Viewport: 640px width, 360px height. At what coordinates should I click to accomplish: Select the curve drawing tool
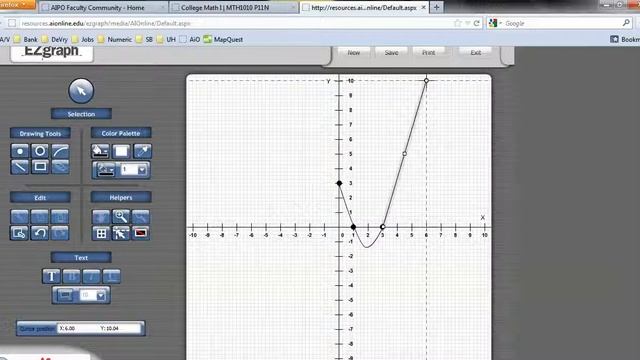pos(60,151)
